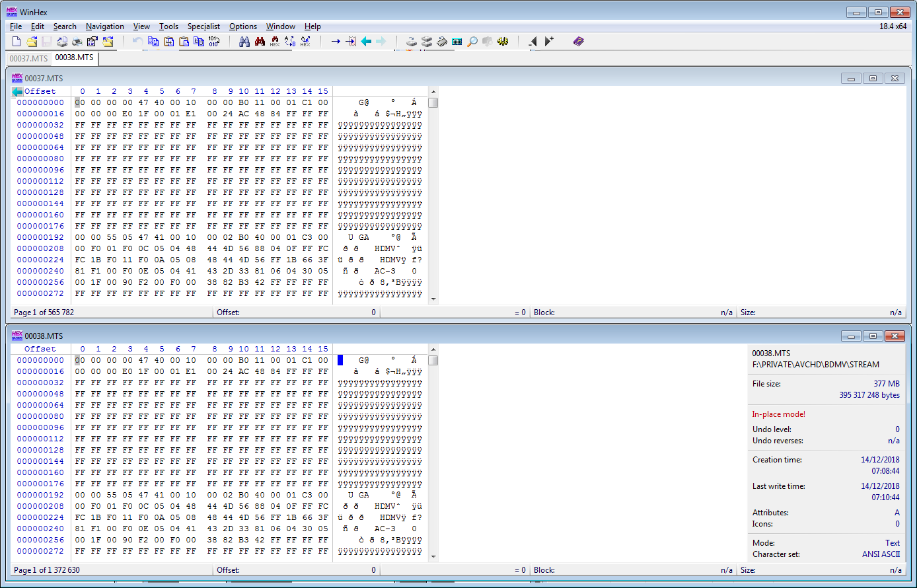Viewport: 917px width, 588px height.
Task: Click the "18.4 x64" version text
Action: [893, 26]
